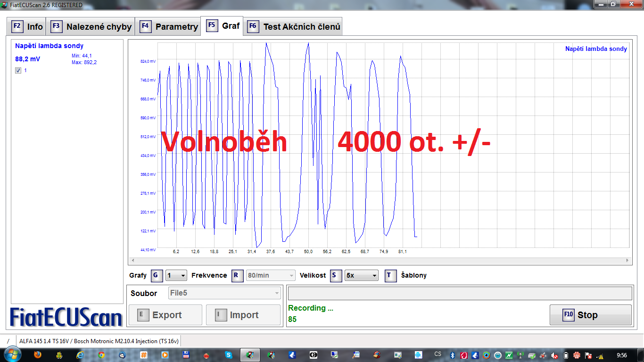Open the Windows Start menu
Image resolution: width=644 pixels, height=362 pixels.
pyautogui.click(x=12, y=354)
